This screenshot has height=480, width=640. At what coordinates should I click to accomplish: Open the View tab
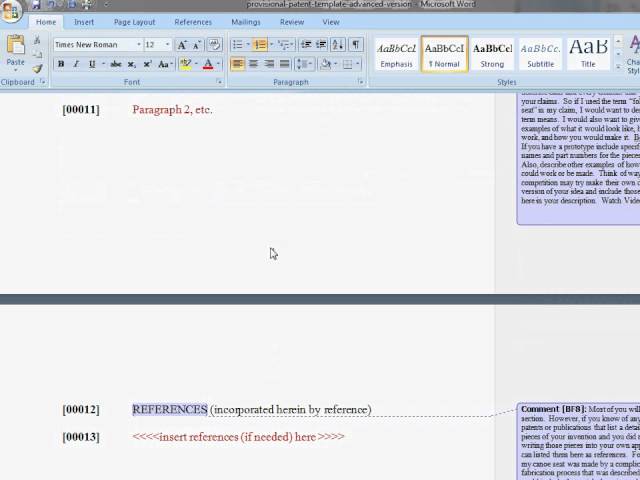331,22
